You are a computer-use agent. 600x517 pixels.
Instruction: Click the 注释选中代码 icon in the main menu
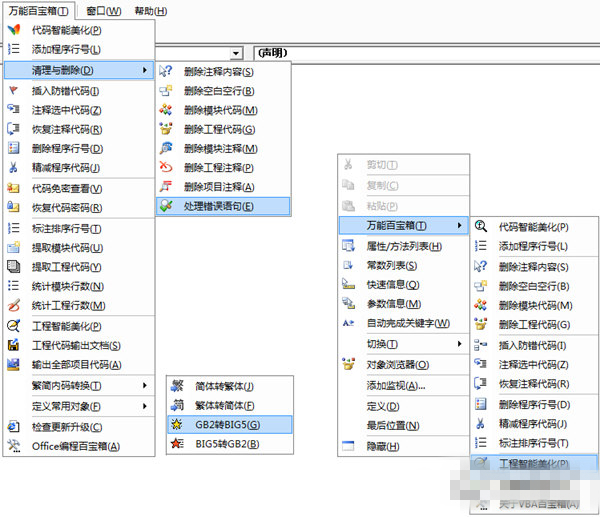tap(14, 109)
